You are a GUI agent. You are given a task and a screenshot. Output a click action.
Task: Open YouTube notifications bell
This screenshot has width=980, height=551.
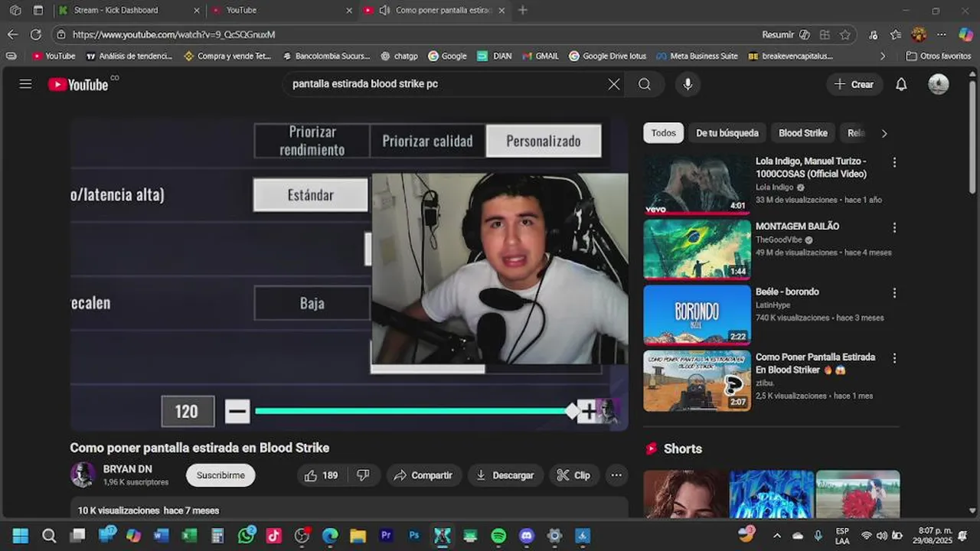tap(901, 84)
